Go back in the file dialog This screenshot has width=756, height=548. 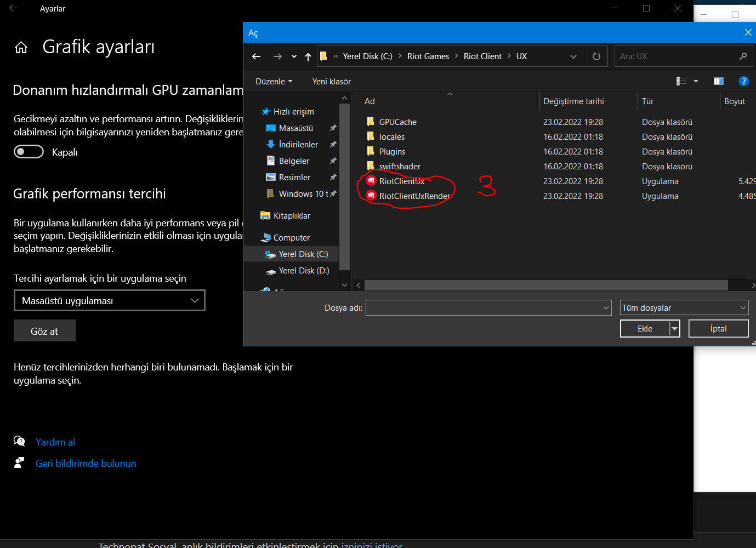point(256,56)
